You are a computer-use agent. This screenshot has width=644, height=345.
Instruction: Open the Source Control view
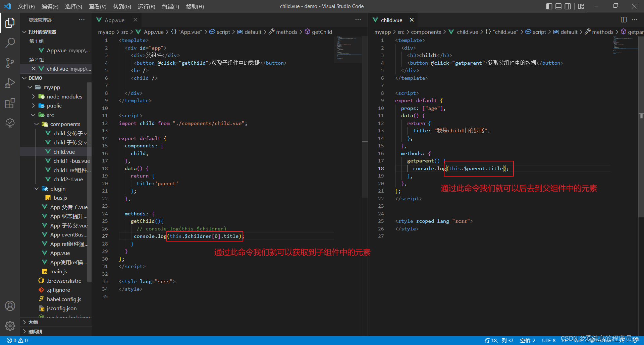[x=10, y=63]
